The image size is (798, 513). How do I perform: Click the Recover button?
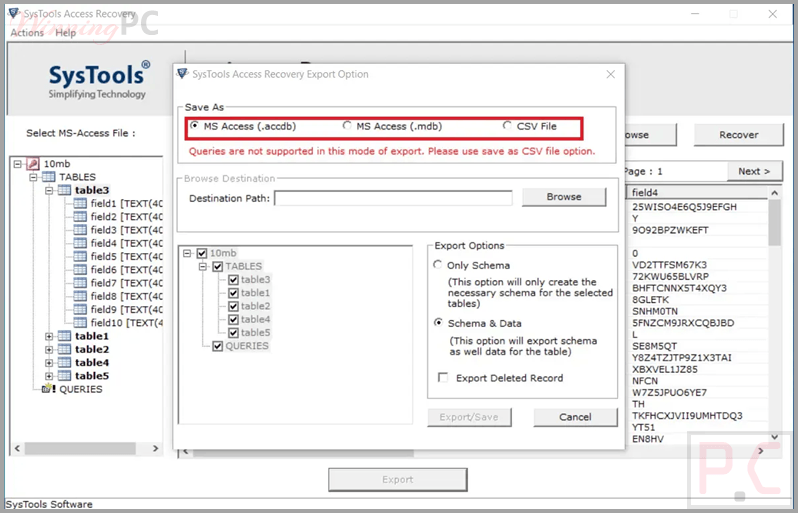(738, 135)
